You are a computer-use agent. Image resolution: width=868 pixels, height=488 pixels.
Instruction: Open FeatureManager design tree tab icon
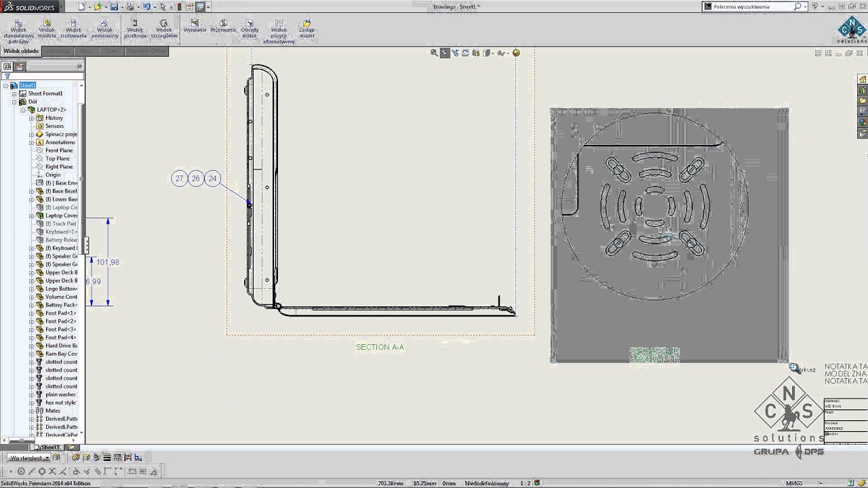7,66
